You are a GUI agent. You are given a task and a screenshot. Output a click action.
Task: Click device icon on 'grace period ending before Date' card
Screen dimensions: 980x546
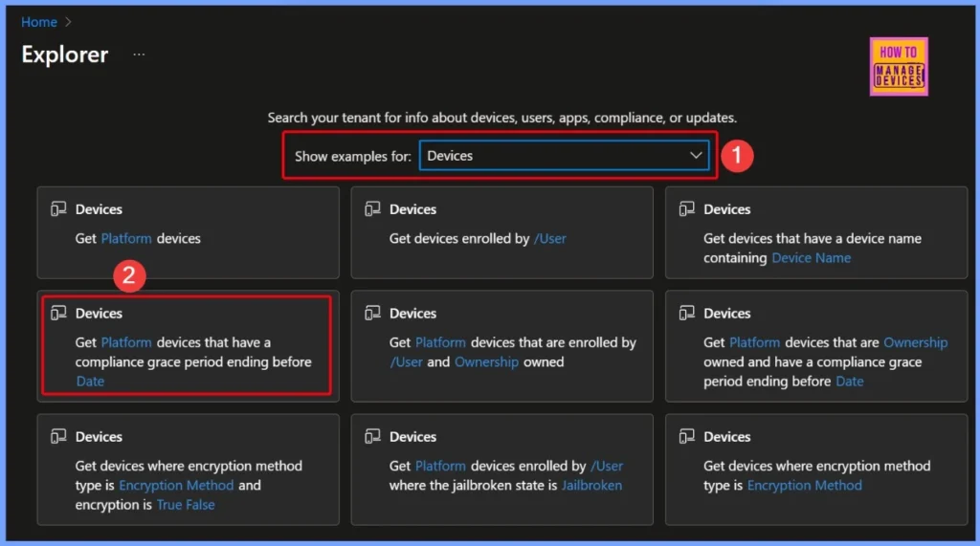58,313
